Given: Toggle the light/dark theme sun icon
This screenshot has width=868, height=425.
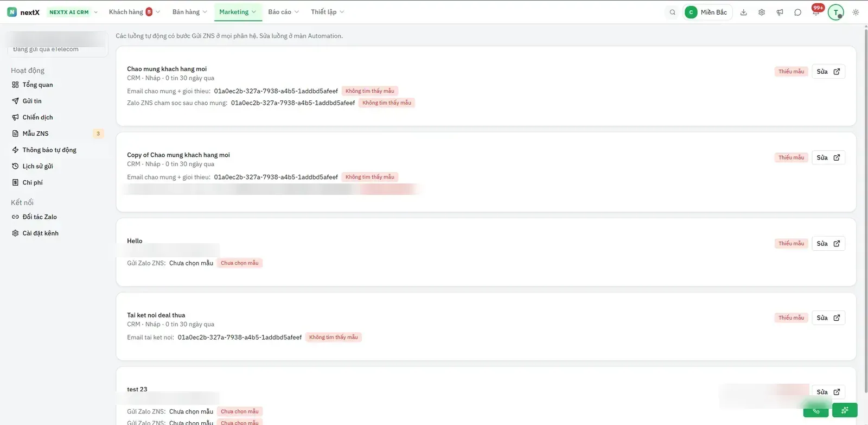Looking at the screenshot, I should pos(856,12).
